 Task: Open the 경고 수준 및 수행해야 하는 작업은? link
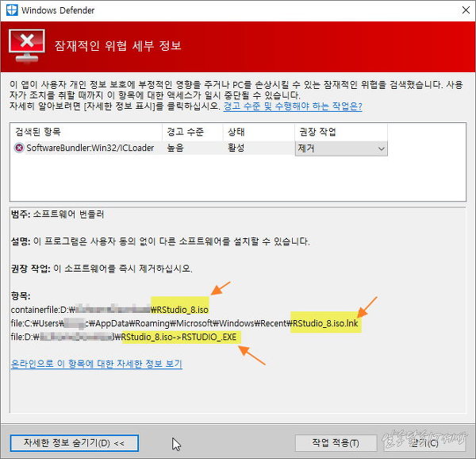[292, 106]
